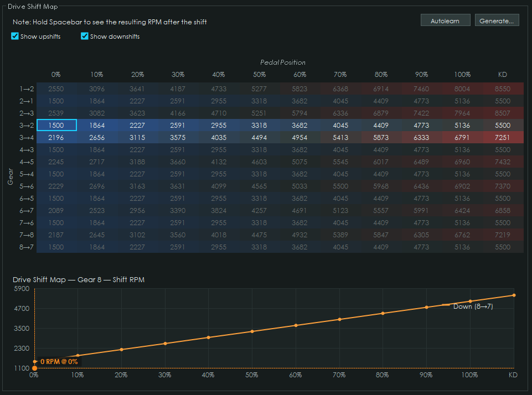Select the 3→4 gear row header
532x395 pixels.
27,138
